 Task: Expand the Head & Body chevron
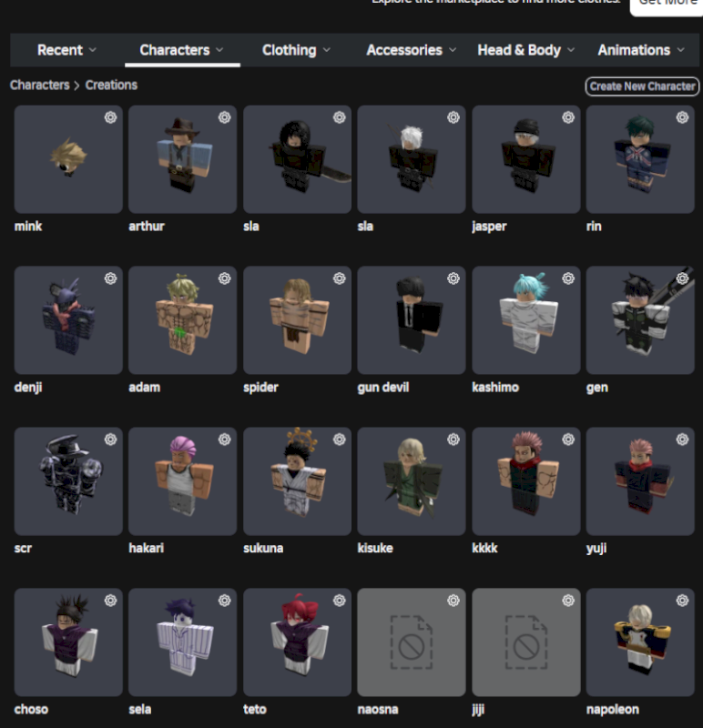571,50
